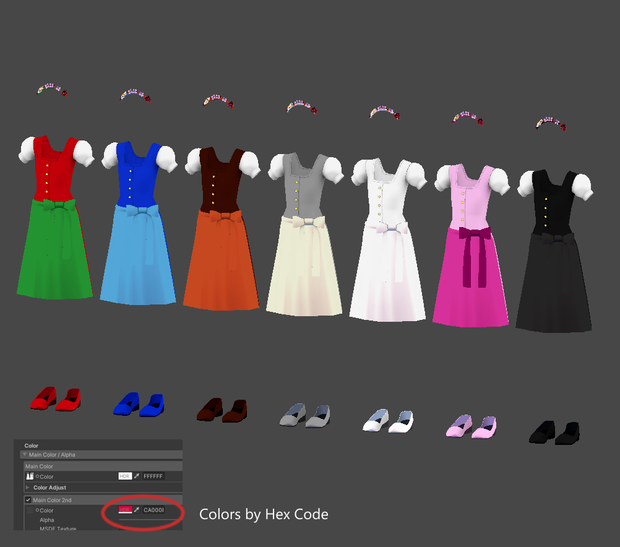Image resolution: width=620 pixels, height=547 pixels.
Task: Select the pair of blue shoes
Action: pos(139,404)
